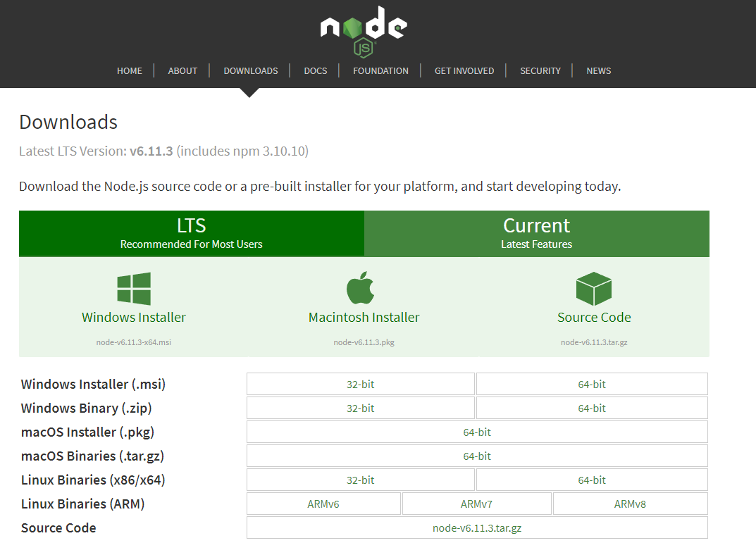756x543 pixels.
Task: Click the macOS Installer (.pkg) row label
Action: (88, 432)
